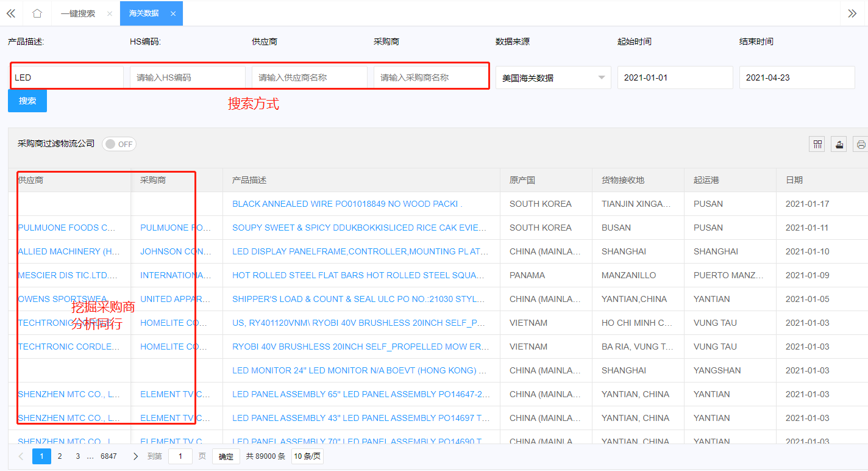
Task: Close the 海关数据 tab
Action: 173,13
